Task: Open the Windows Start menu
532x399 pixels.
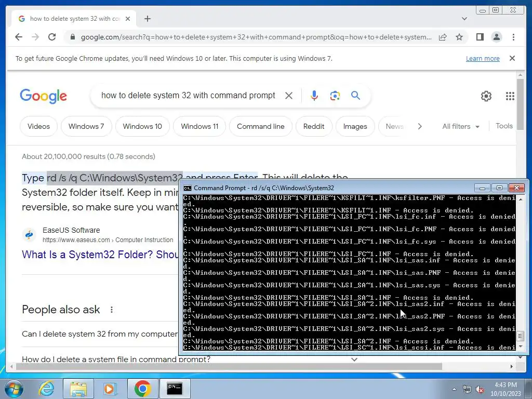Action: (x=14, y=389)
